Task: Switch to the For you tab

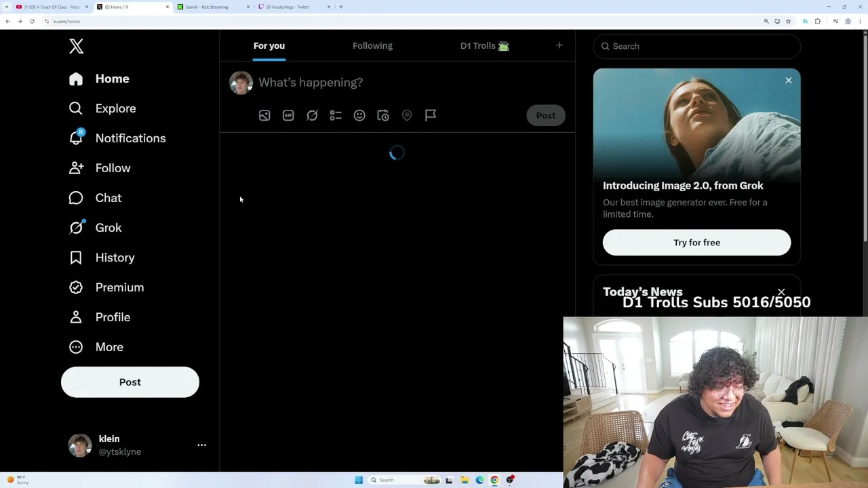Action: (269, 45)
